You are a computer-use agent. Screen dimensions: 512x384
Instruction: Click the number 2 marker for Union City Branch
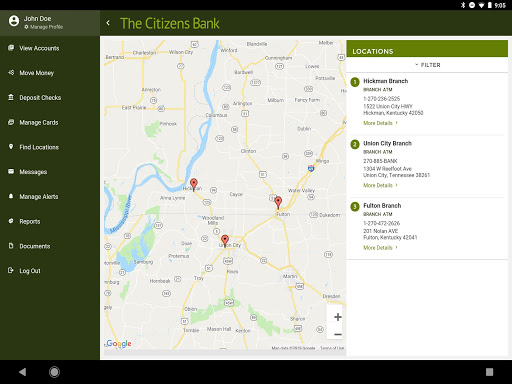click(355, 144)
